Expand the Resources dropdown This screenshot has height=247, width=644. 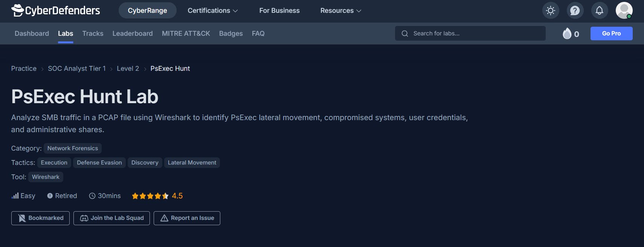click(341, 11)
